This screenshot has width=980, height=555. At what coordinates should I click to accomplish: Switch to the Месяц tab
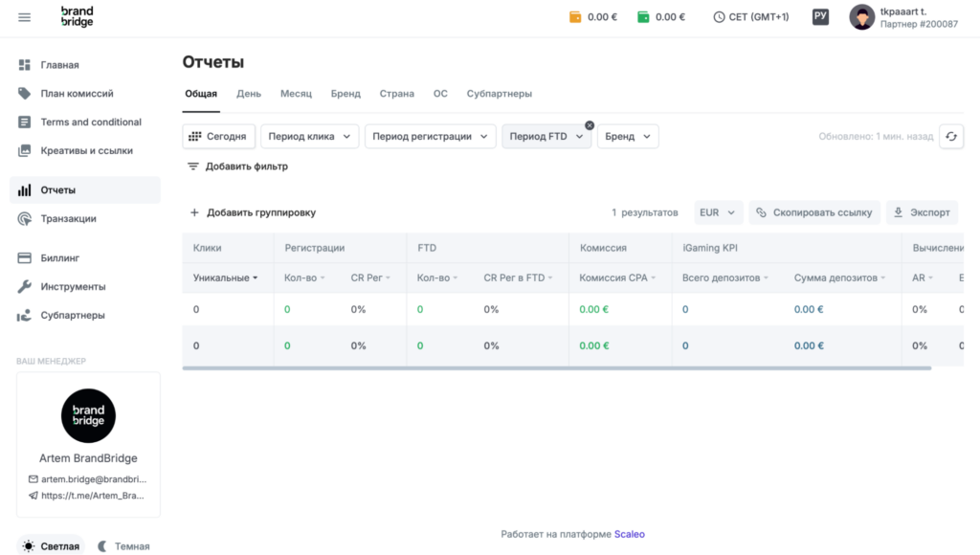(297, 94)
